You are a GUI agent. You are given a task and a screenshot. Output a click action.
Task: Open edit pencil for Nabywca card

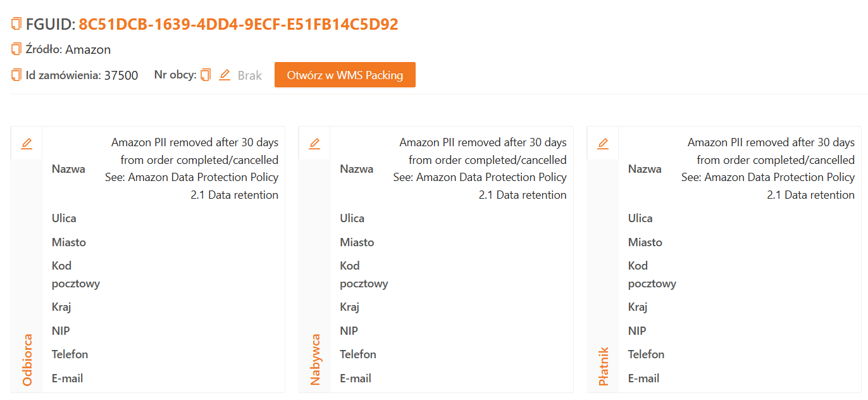[x=314, y=144]
